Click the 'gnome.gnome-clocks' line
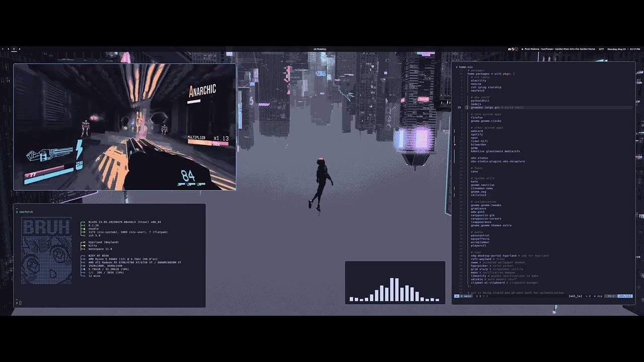This screenshot has width=644, height=362. pyautogui.click(x=486, y=121)
